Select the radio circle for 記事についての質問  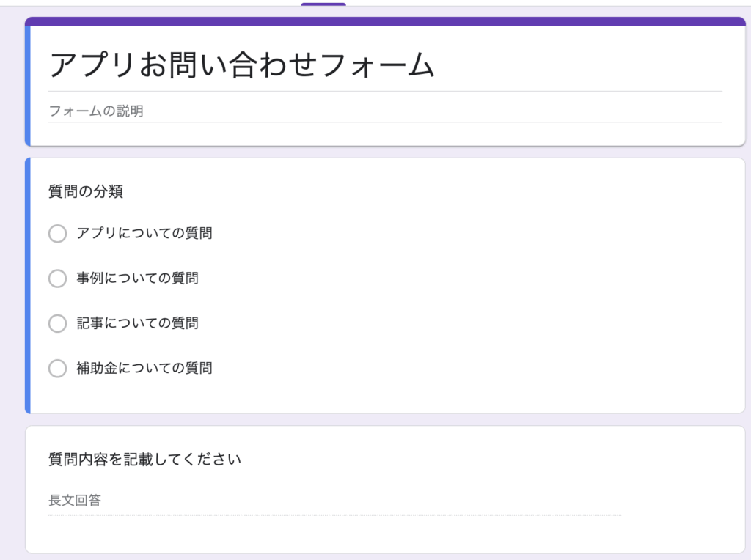coord(57,323)
